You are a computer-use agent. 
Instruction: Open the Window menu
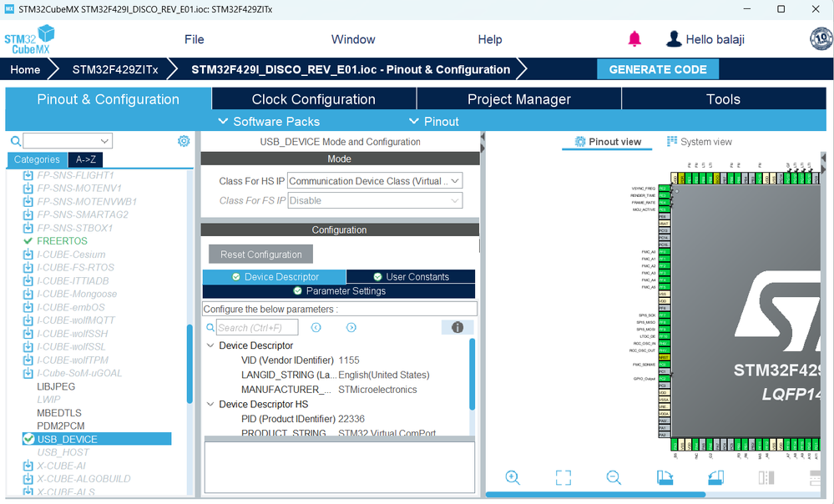353,39
